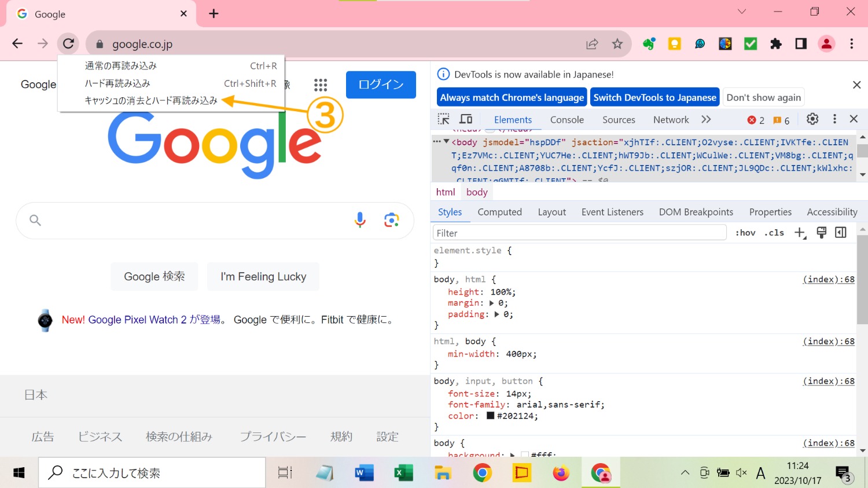Toggle the .cls element classes panel

(x=774, y=233)
